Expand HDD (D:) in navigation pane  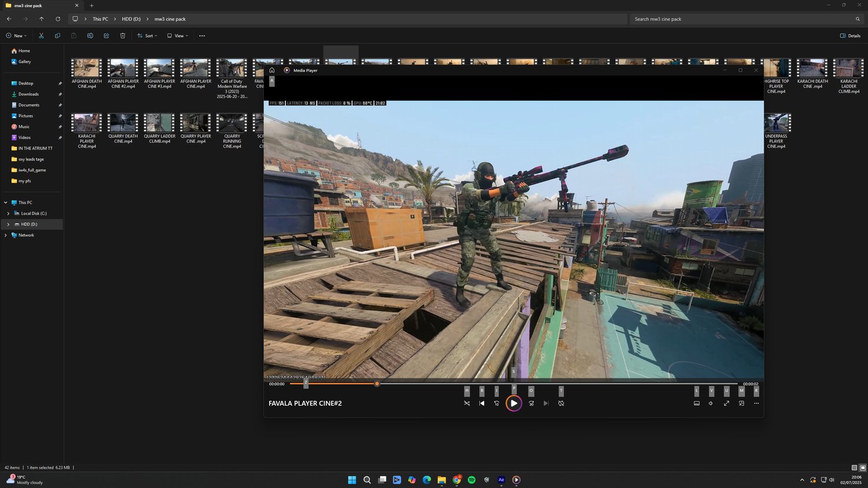click(8, 224)
